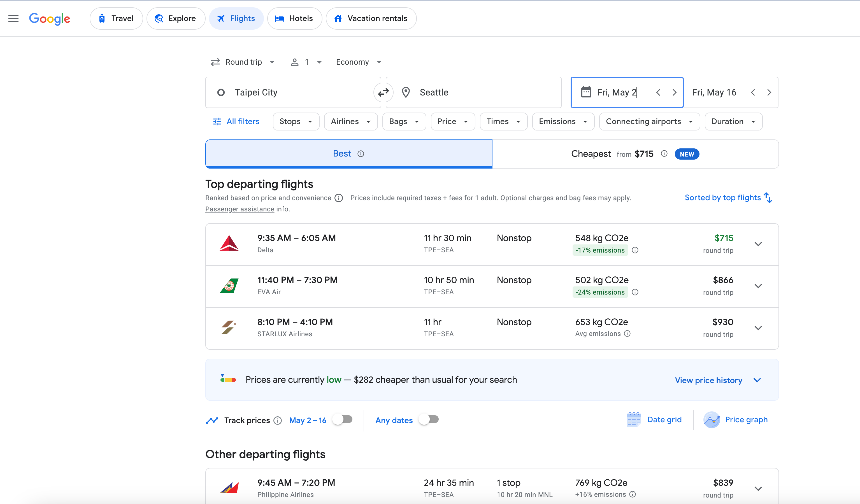Click the Track prices info icon
This screenshot has width=860, height=504.
278,421
